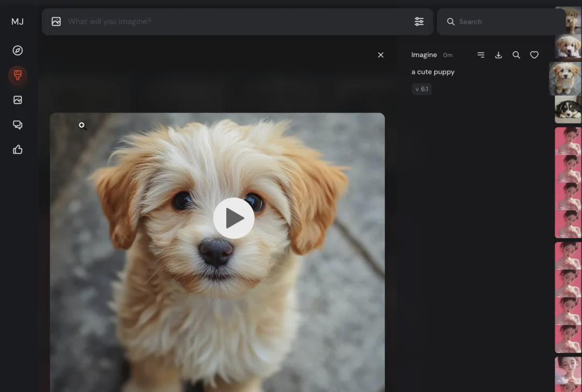Open the image gallery icon in sidebar
Image resolution: width=582 pixels, height=392 pixels.
click(x=17, y=100)
